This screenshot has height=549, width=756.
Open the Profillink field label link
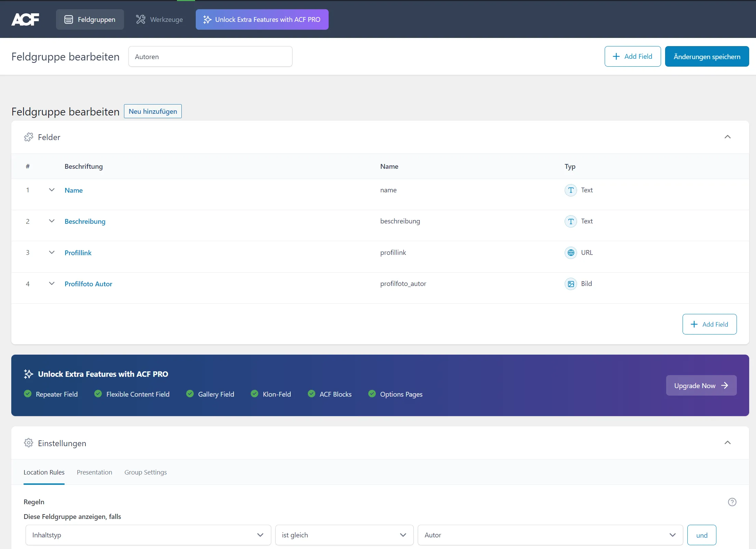point(78,253)
